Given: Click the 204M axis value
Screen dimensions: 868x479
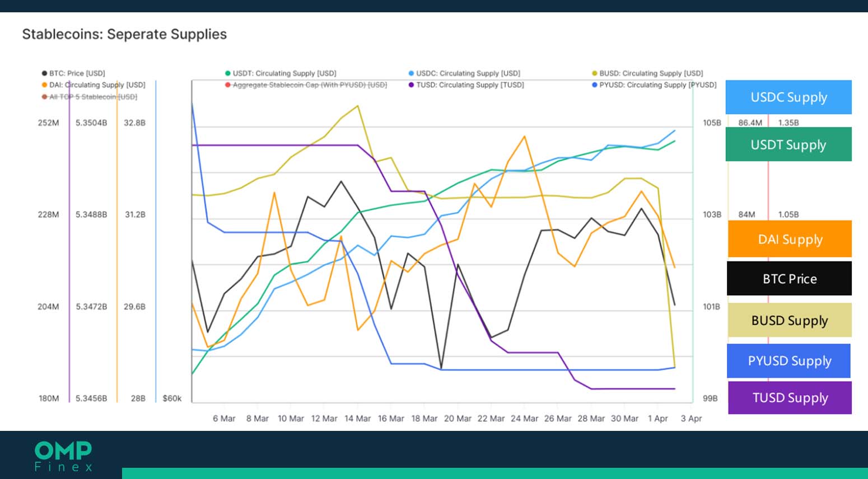Looking at the screenshot, I should pos(48,307).
